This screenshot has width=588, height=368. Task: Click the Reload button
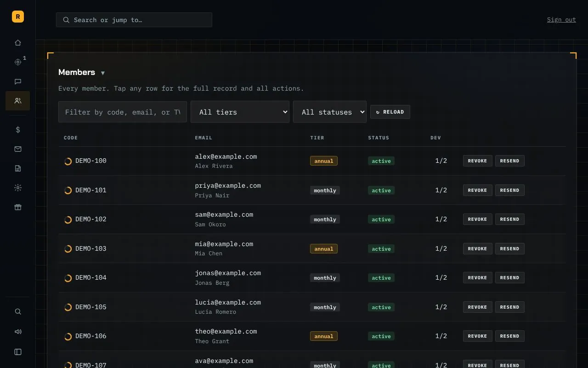390,112
